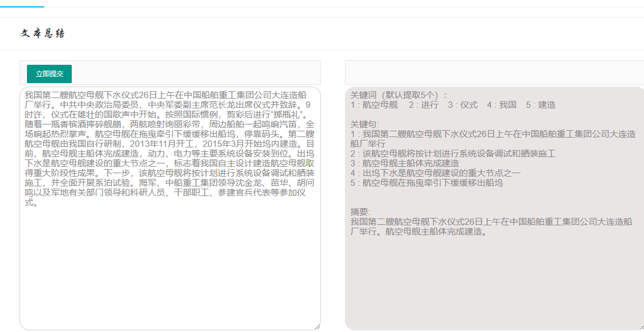
Task: Click key sentence 5 about 缓缓移出船坞
Action: pyautogui.click(x=426, y=183)
